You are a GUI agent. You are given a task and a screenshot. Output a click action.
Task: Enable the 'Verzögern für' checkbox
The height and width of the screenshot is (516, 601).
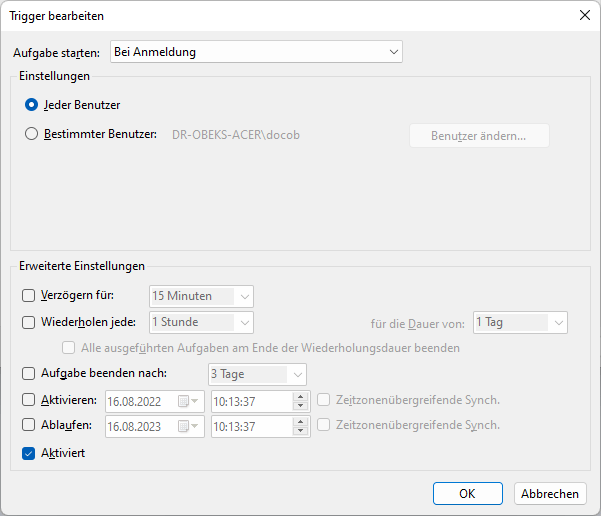[28, 296]
